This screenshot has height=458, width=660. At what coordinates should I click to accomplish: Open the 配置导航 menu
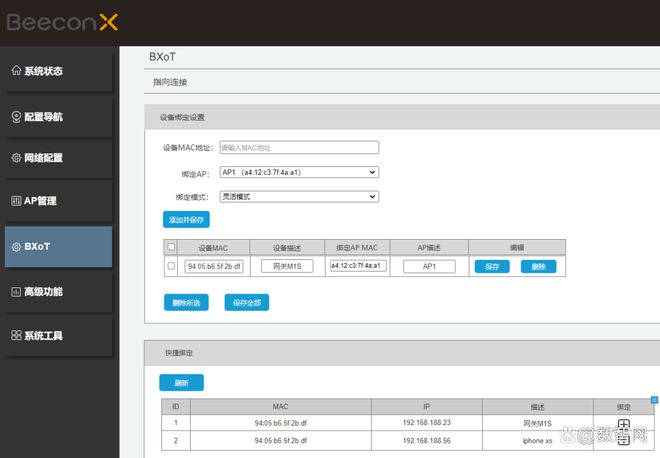59,117
